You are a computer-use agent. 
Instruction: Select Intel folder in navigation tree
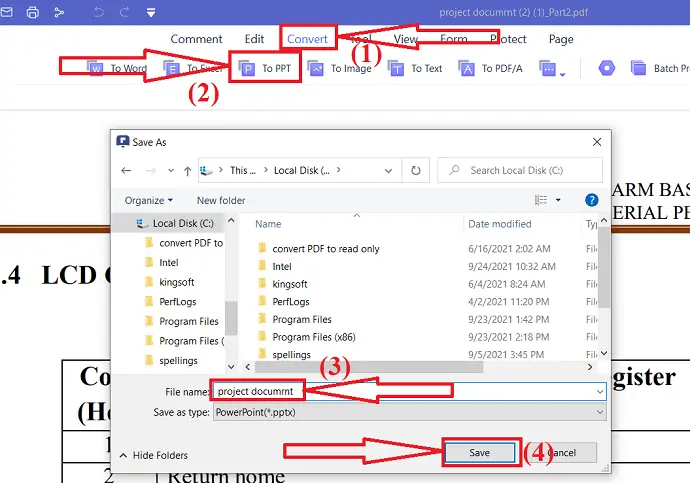click(161, 263)
